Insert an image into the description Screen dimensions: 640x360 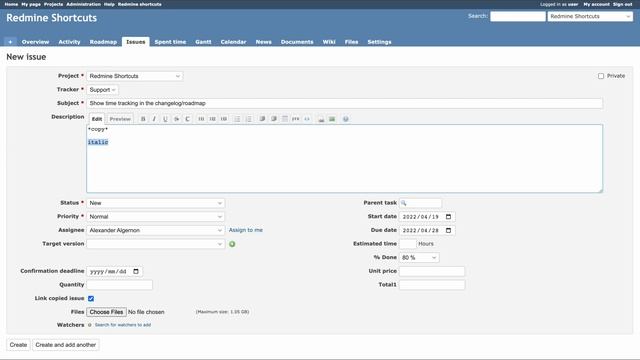coord(332,119)
